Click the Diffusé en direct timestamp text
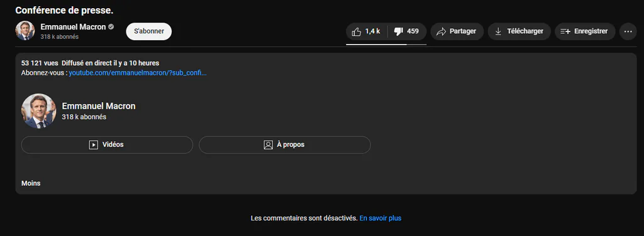 click(111, 63)
